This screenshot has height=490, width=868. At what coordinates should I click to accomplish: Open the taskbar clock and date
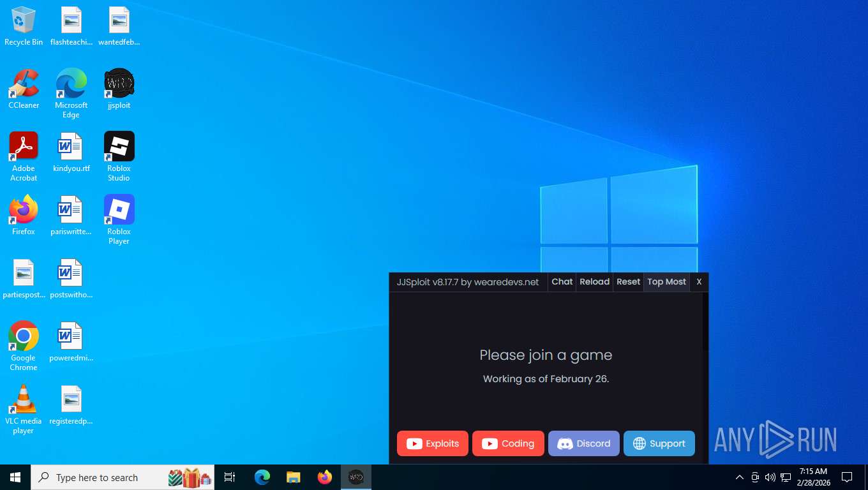coord(813,477)
